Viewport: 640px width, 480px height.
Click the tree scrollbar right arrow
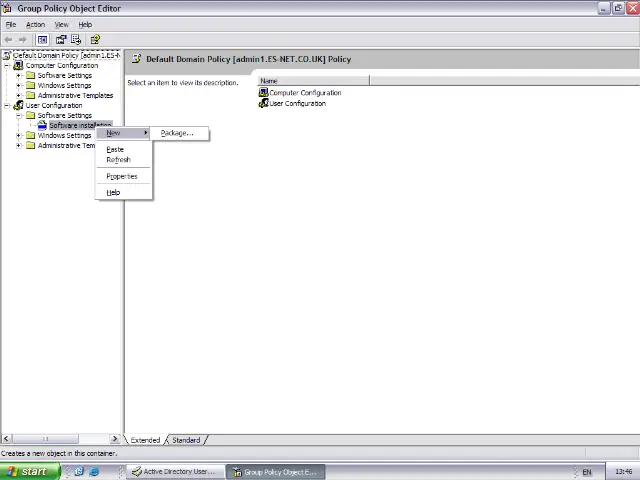coord(115,439)
